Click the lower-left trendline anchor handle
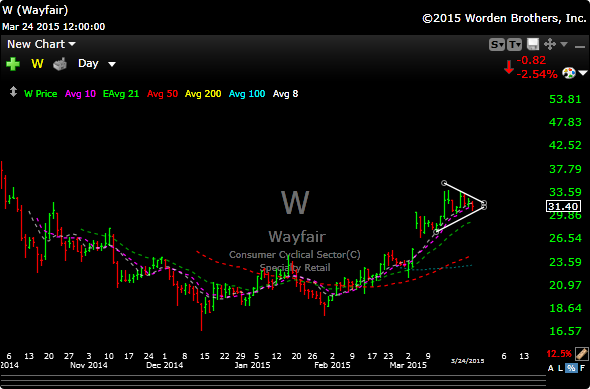The width and height of the screenshot is (590, 389). [x=436, y=232]
